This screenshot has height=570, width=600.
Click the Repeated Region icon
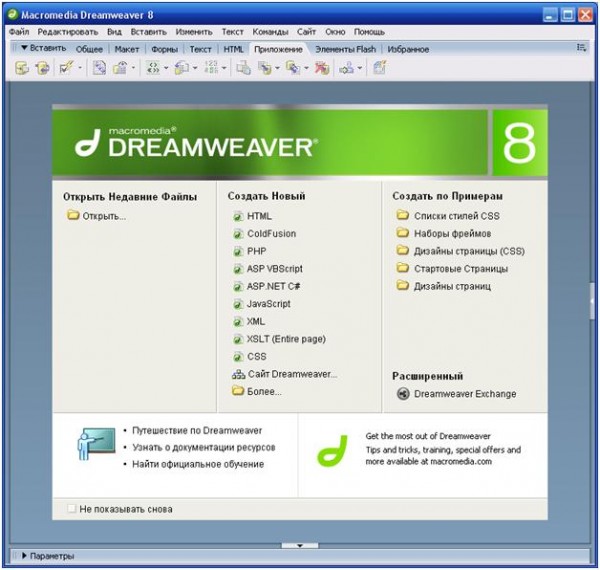[x=99, y=68]
